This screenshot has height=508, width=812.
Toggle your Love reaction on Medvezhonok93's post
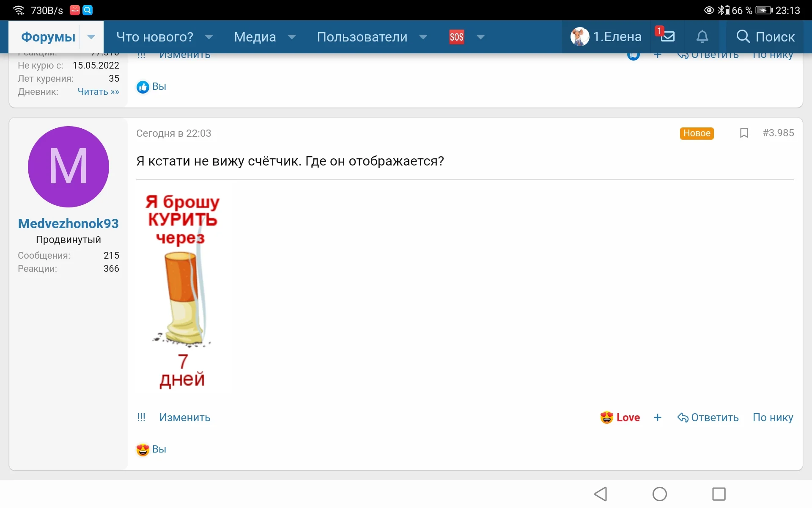tap(620, 417)
